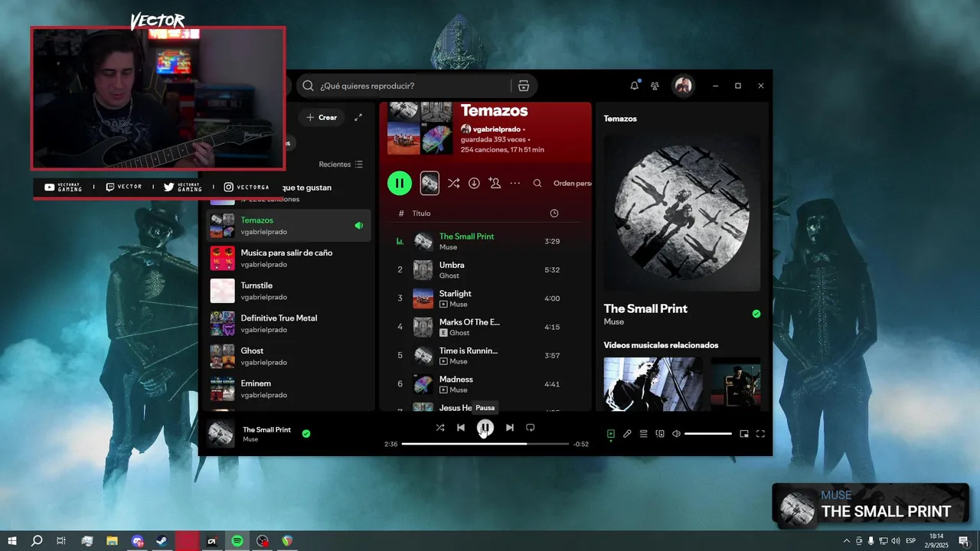This screenshot has width=980, height=551.
Task: Click the remaining time -0:52 label
Action: click(x=581, y=445)
